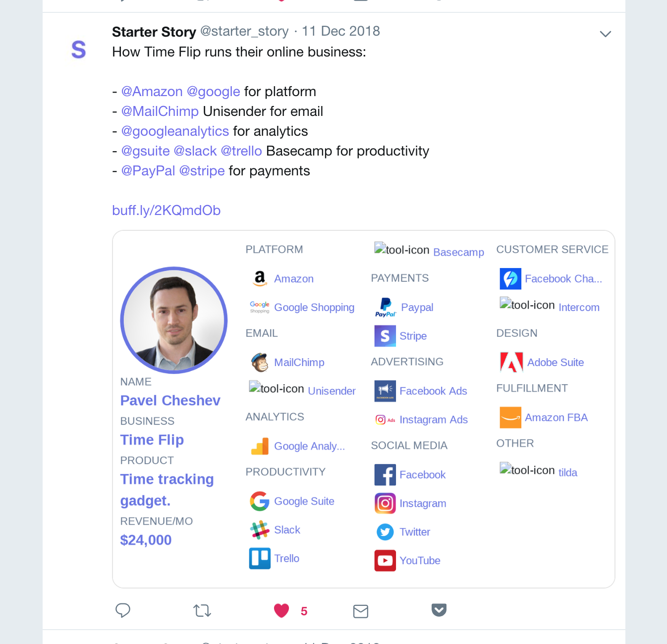
Task: Click the Amazon logo icon
Action: (x=260, y=279)
